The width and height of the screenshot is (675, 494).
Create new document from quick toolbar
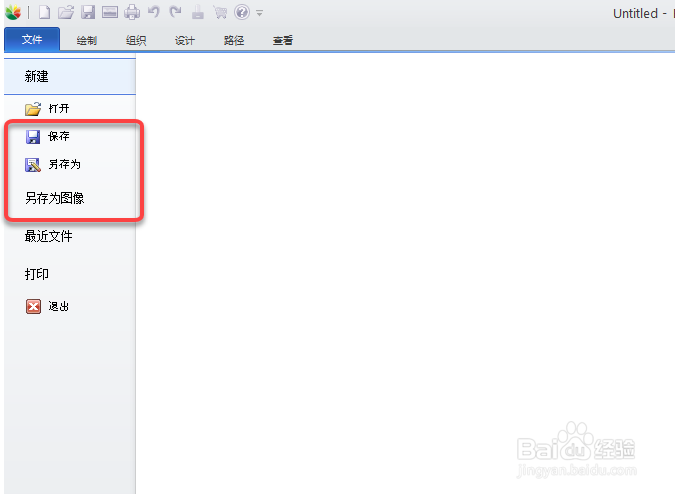[44, 12]
